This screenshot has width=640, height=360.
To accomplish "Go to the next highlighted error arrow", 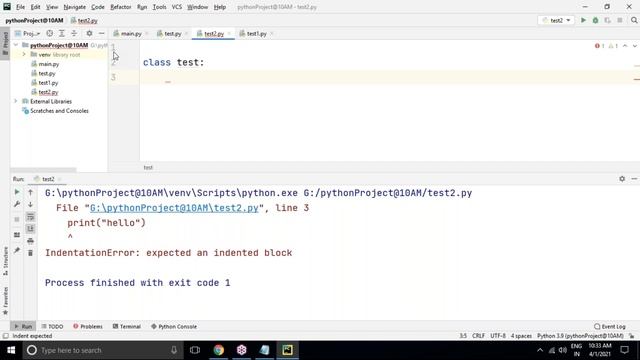I will pyautogui.click(x=635, y=46).
